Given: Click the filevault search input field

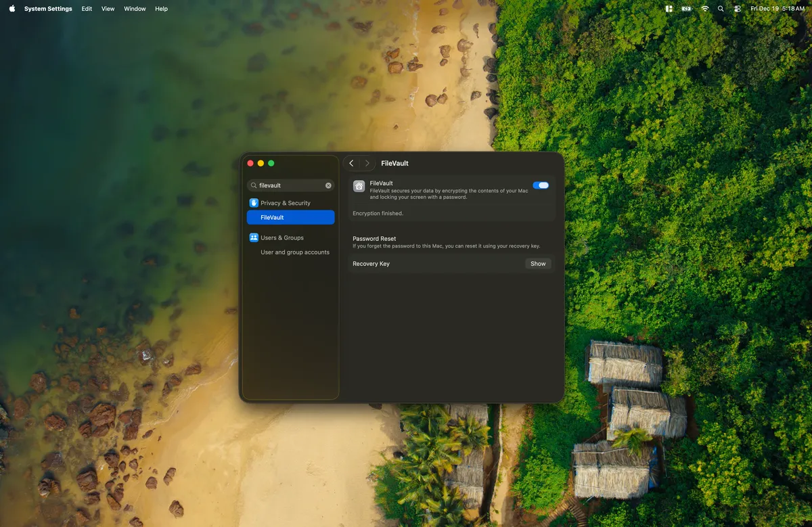Looking at the screenshot, I should pos(288,185).
